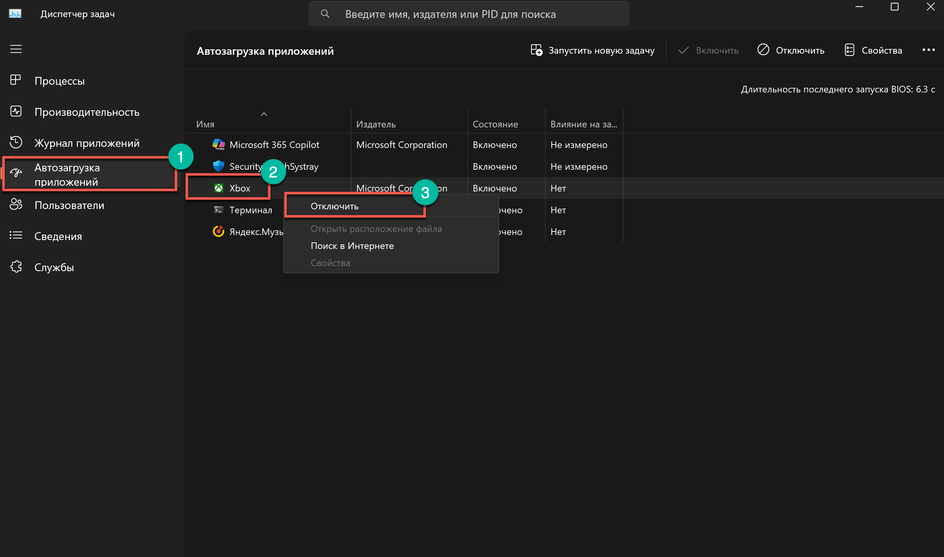The height and width of the screenshot is (557, 944).
Task: Click the Автозагрузка приложений page heading
Action: (x=265, y=51)
